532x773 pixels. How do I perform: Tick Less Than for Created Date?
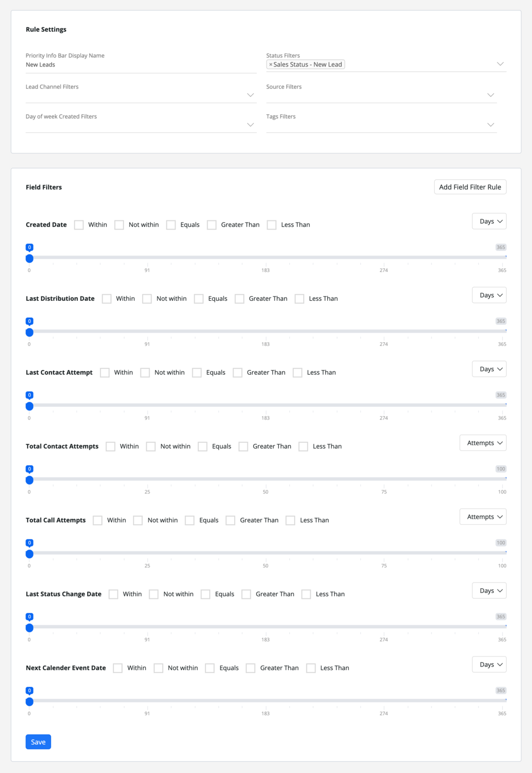[x=272, y=225]
